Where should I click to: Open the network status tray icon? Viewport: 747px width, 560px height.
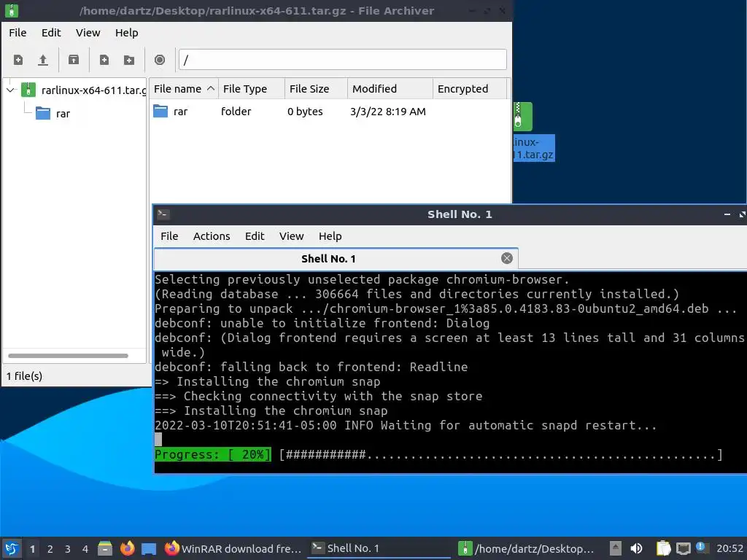[x=683, y=548]
